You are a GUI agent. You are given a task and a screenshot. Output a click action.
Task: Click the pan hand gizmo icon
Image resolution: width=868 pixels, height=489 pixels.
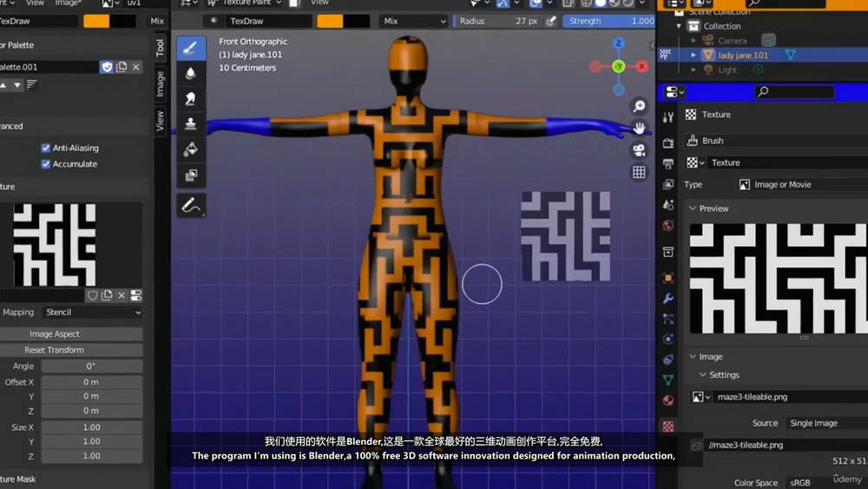(x=639, y=128)
